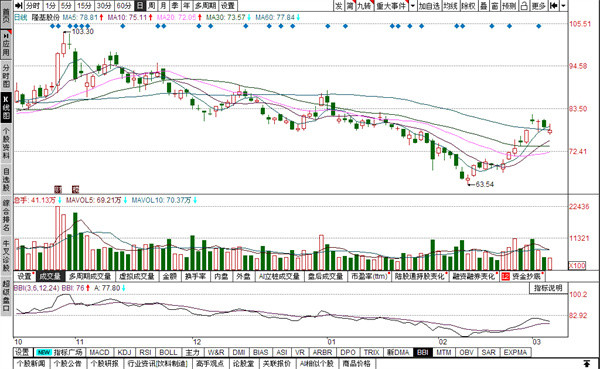
Task: Toggle 均线 moving averages display
Action: pos(450,6)
